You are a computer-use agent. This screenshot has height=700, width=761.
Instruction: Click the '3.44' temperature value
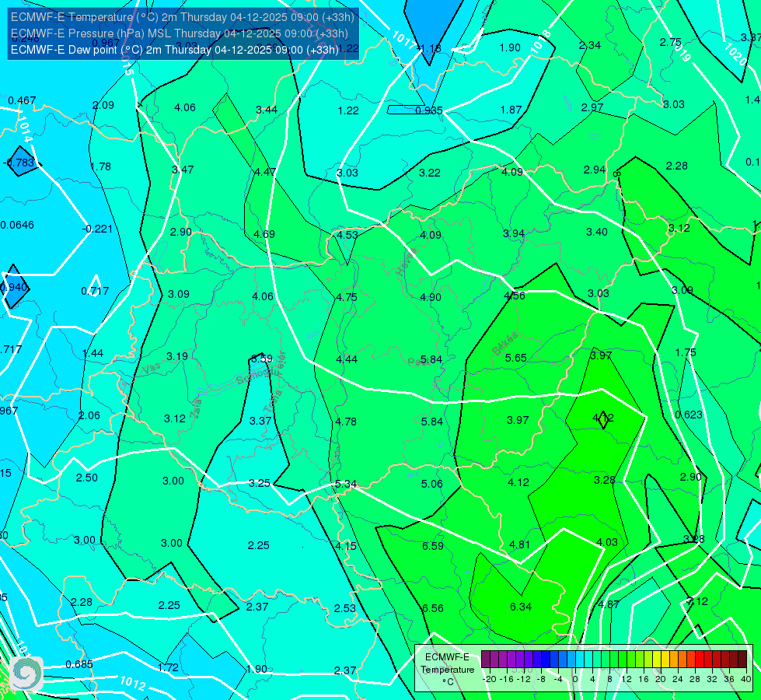coord(267,110)
